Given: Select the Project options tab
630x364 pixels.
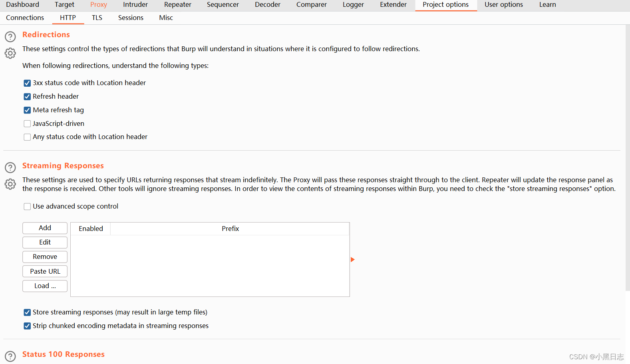Looking at the screenshot, I should click(446, 5).
